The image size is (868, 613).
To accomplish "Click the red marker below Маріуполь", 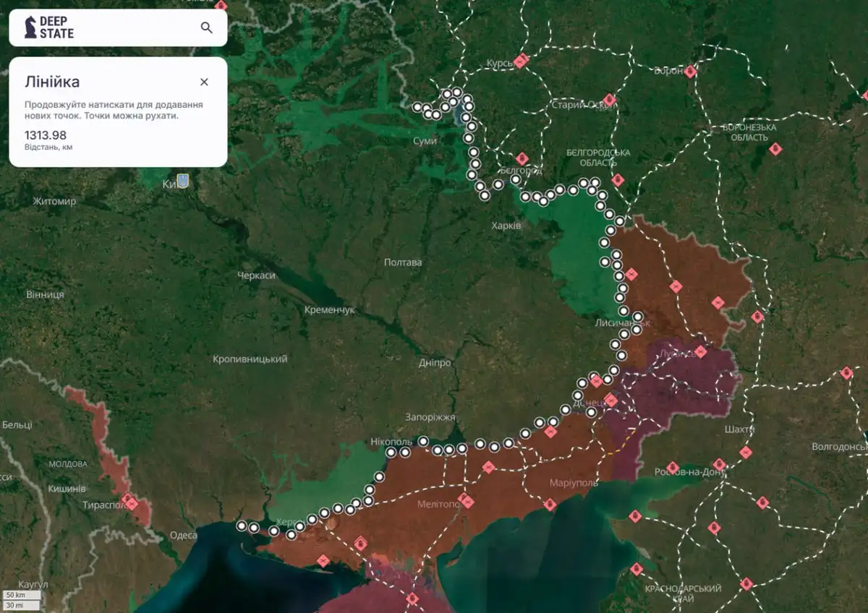I will point(550,504).
